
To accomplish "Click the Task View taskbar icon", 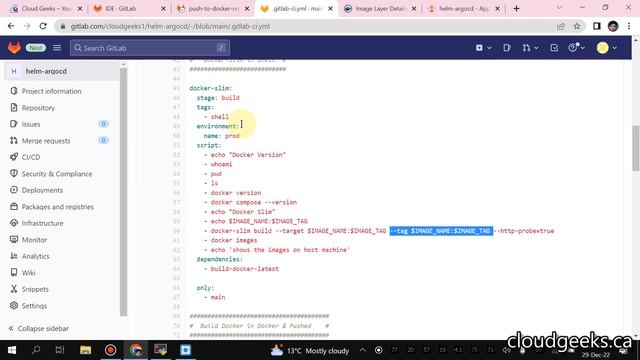I will coord(60,350).
